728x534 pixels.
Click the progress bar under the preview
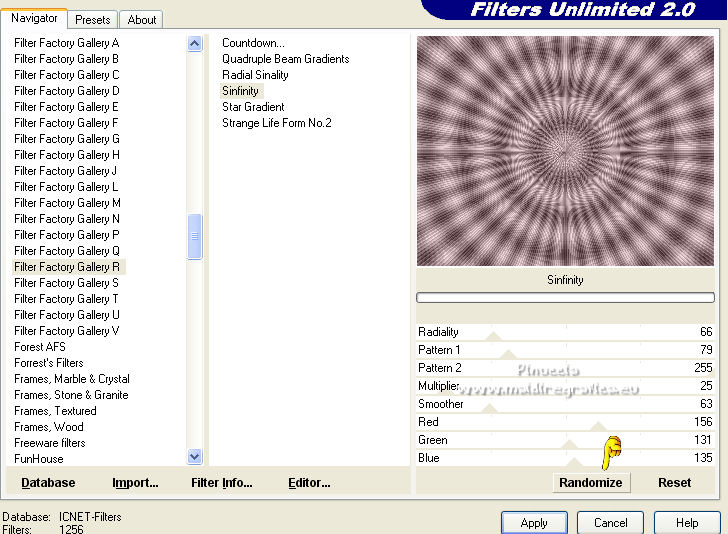[x=565, y=298]
